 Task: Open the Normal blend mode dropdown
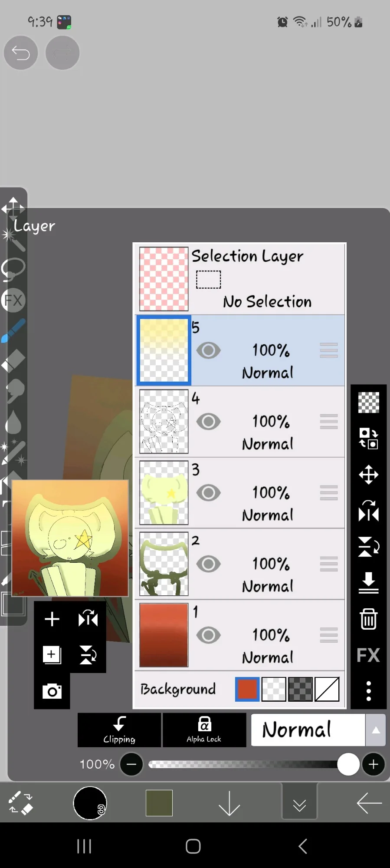[x=308, y=730]
